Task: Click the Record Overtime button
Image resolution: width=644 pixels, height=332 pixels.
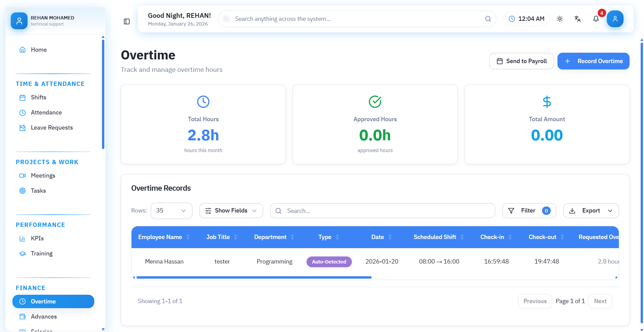Action: 593,61
